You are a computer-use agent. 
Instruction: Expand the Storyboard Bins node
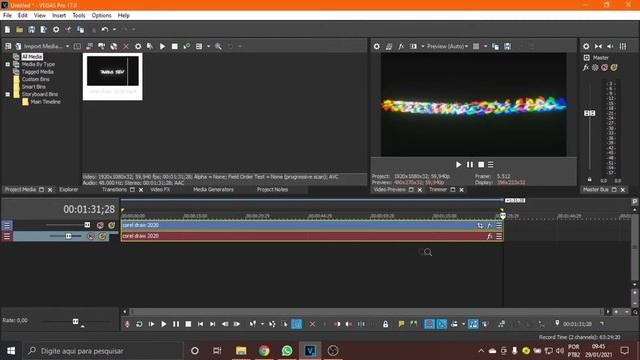point(7,94)
